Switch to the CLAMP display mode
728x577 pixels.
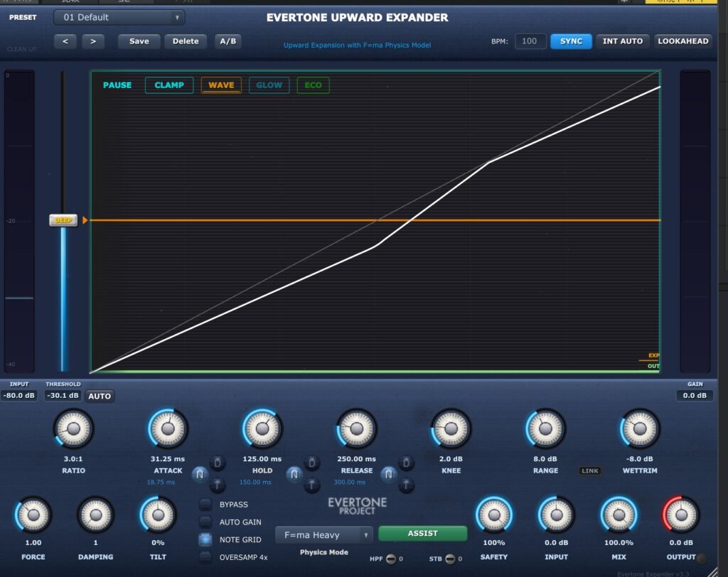(169, 85)
